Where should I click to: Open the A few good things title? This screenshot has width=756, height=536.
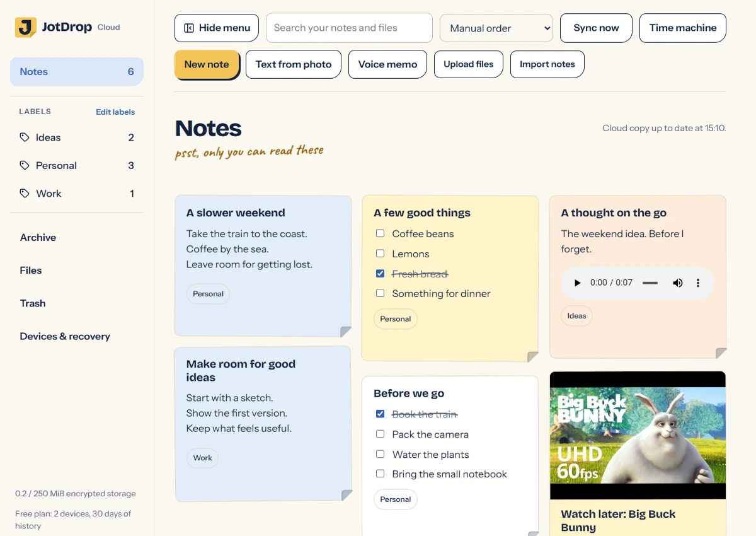point(422,213)
